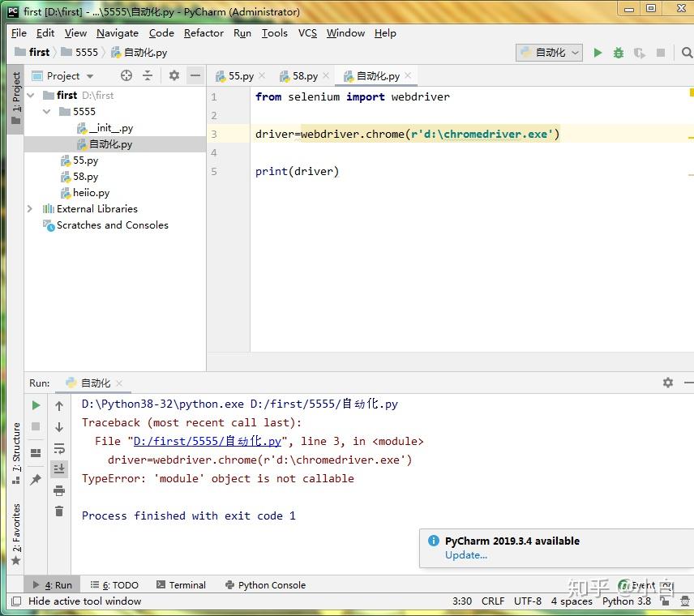Image resolution: width=694 pixels, height=616 pixels.
Task: Open the Edit menu
Action: [45, 33]
